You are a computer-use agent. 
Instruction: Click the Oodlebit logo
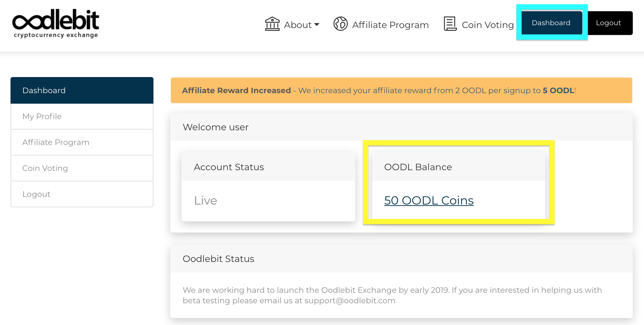tap(56, 23)
